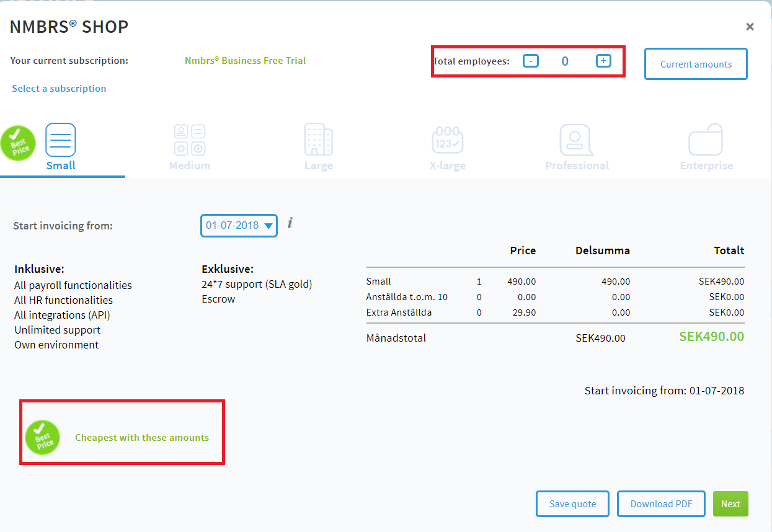Click Unlimited support text
The image size is (772, 532).
(57, 330)
